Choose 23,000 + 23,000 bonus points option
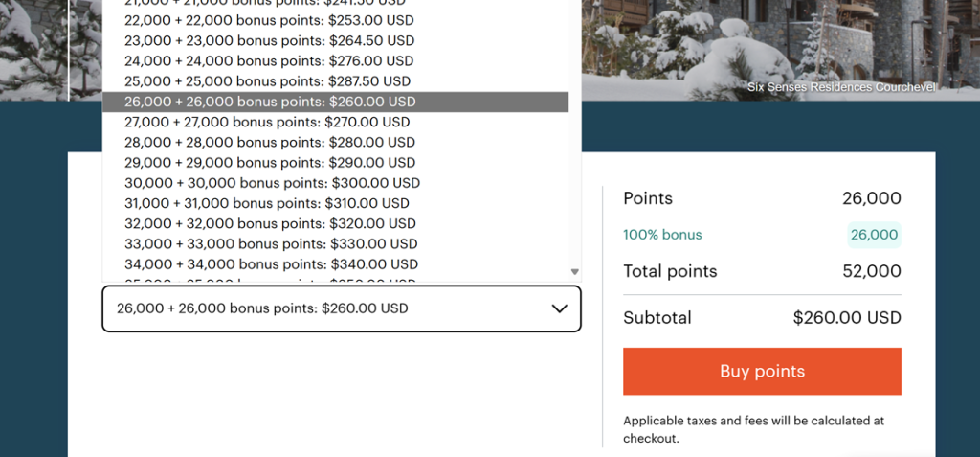The width and height of the screenshot is (980, 457). point(269,41)
